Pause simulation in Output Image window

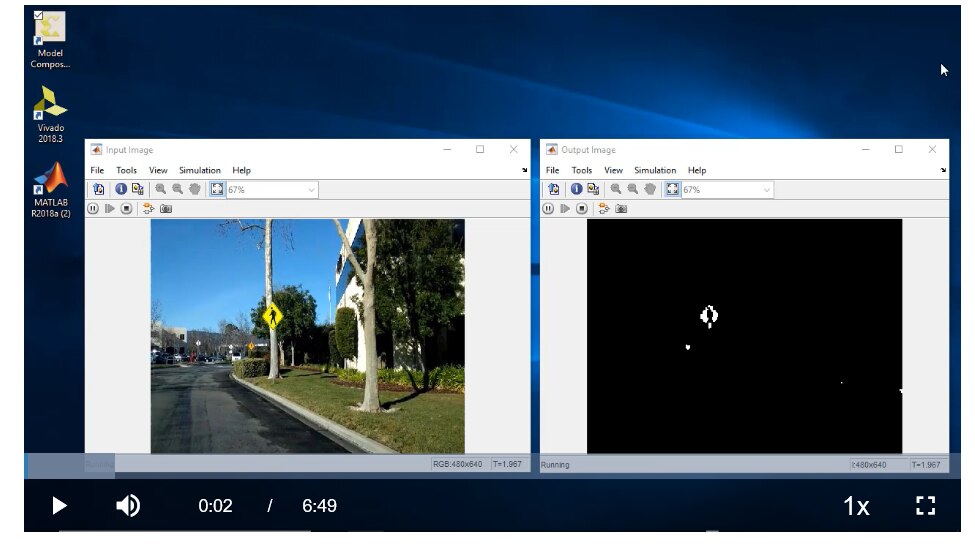coord(548,209)
